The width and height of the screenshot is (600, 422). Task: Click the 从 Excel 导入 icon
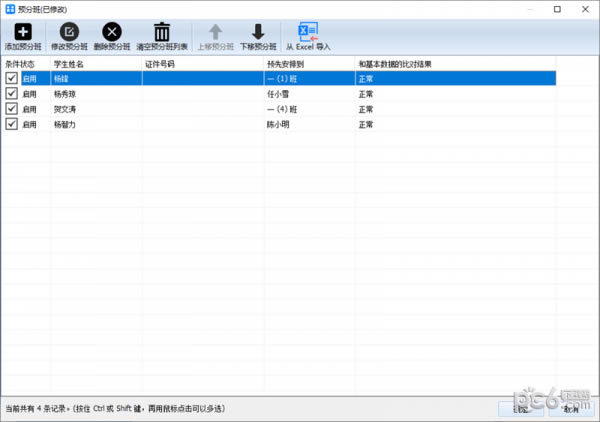pos(308,31)
